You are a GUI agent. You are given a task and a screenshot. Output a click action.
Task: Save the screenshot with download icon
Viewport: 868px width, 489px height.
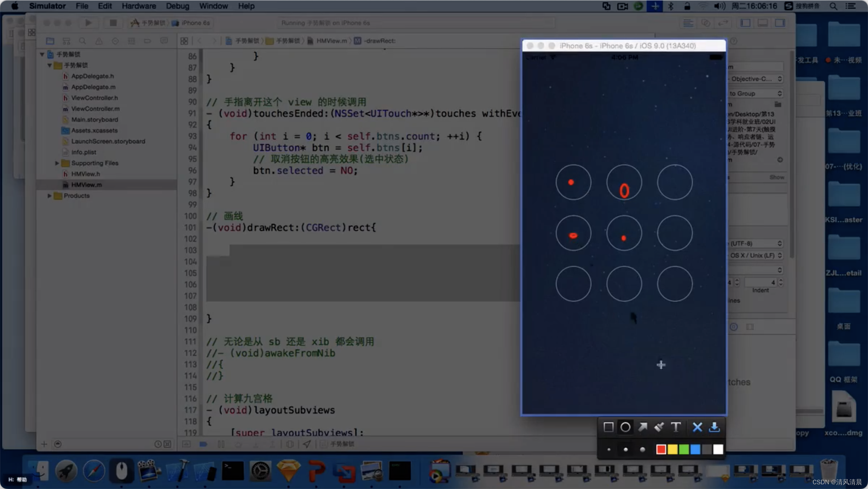pyautogui.click(x=714, y=427)
